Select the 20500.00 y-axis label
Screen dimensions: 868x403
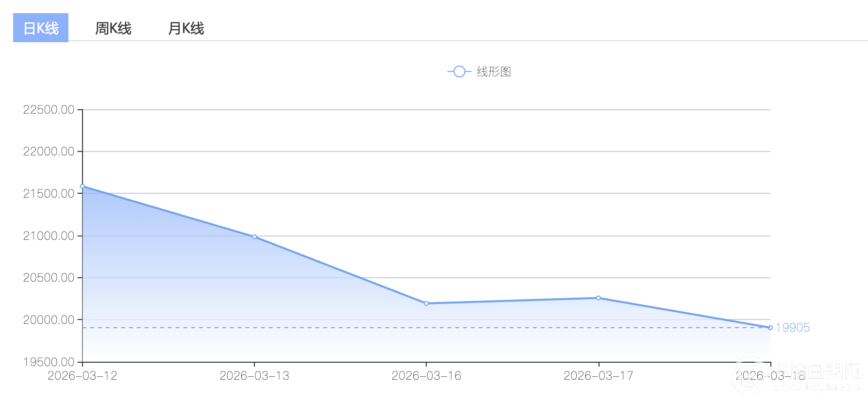(x=49, y=278)
